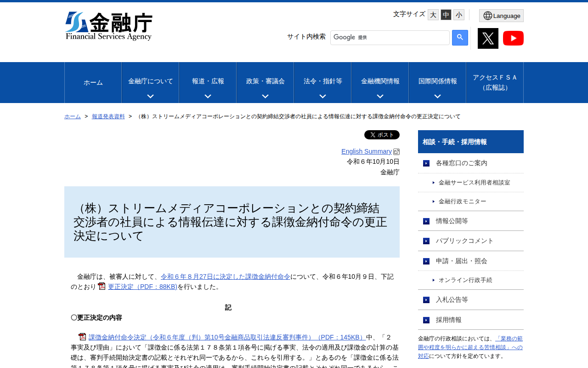Click PDF icon beside 課徴金納付命令決定 link
Viewport: 588px width, 368px height.
pos(82,337)
